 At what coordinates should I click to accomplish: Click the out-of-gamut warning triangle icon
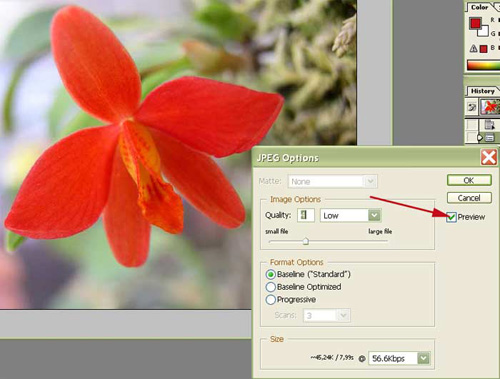tap(473, 49)
